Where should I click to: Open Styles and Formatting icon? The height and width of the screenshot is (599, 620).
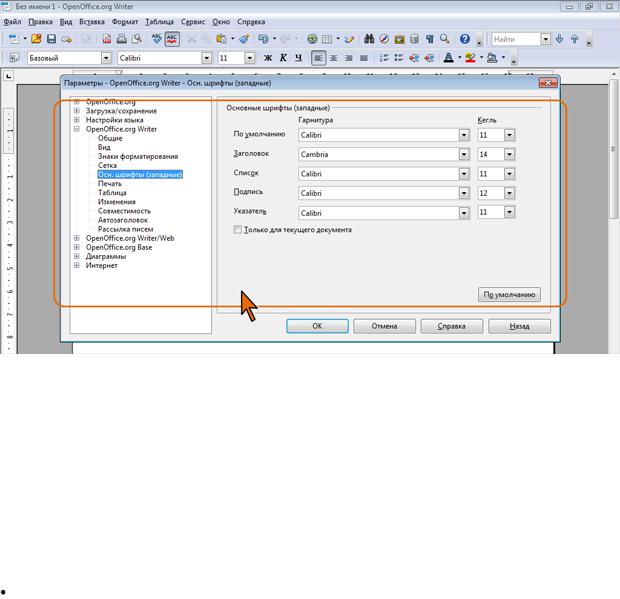[14, 58]
